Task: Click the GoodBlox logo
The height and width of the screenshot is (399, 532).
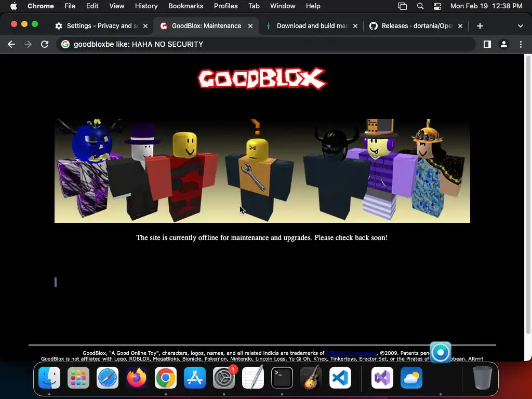Action: pos(262,78)
